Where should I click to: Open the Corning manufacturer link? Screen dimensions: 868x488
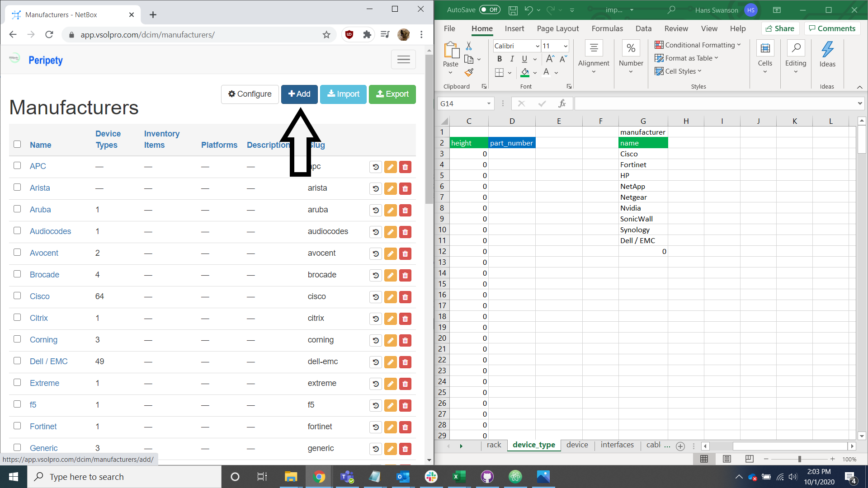point(43,340)
